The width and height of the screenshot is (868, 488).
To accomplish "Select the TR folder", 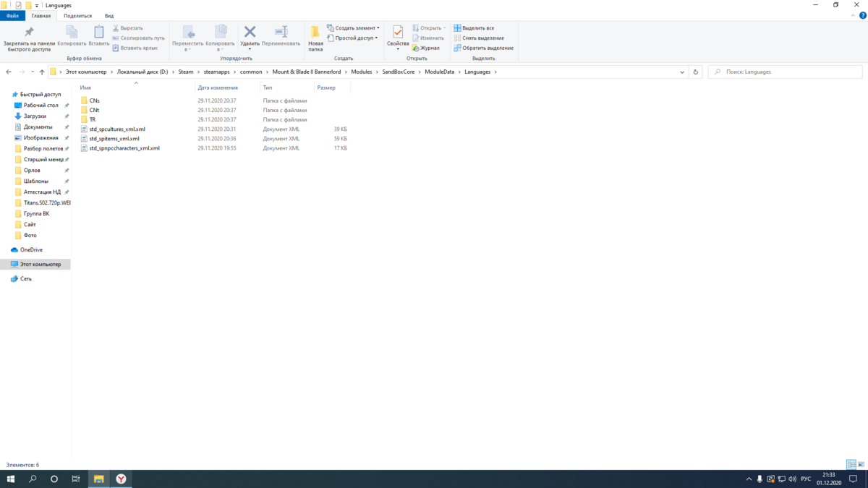I will [93, 119].
